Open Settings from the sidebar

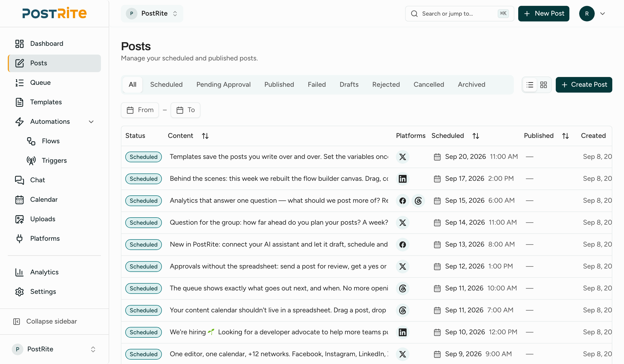54,292
